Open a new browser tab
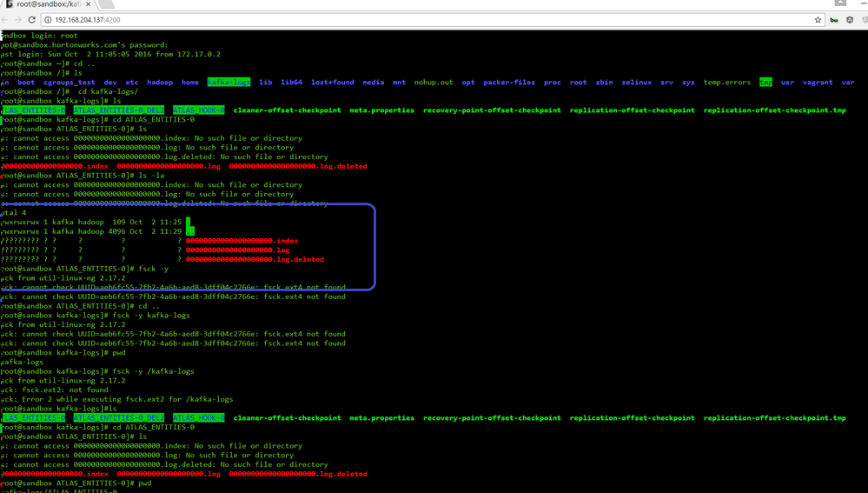The height and width of the screenshot is (493, 868). point(106,3)
